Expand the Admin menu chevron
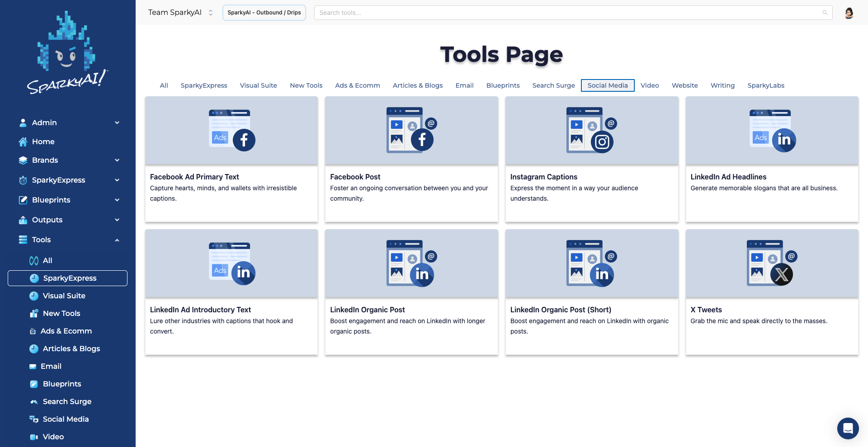This screenshot has width=868, height=447. coord(117,123)
